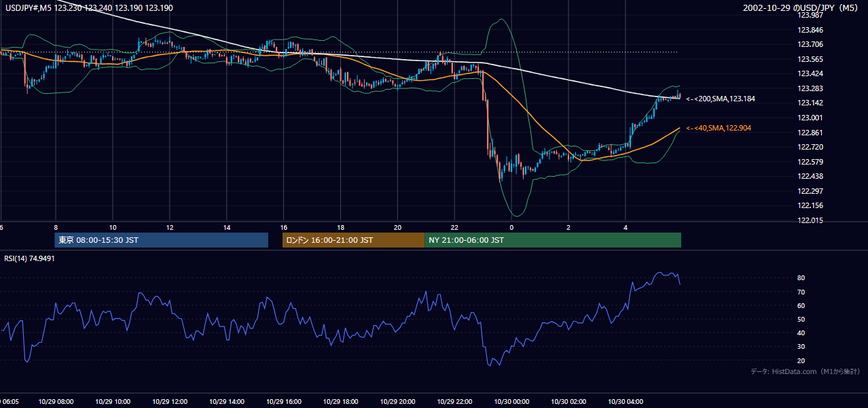
Task: Click price axis value 123.283
Action: click(x=810, y=88)
